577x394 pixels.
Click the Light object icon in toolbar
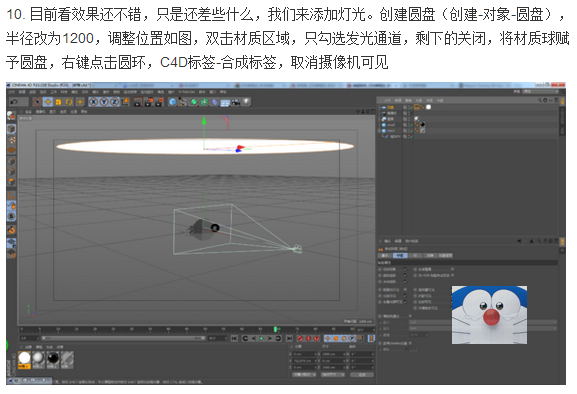point(246,102)
